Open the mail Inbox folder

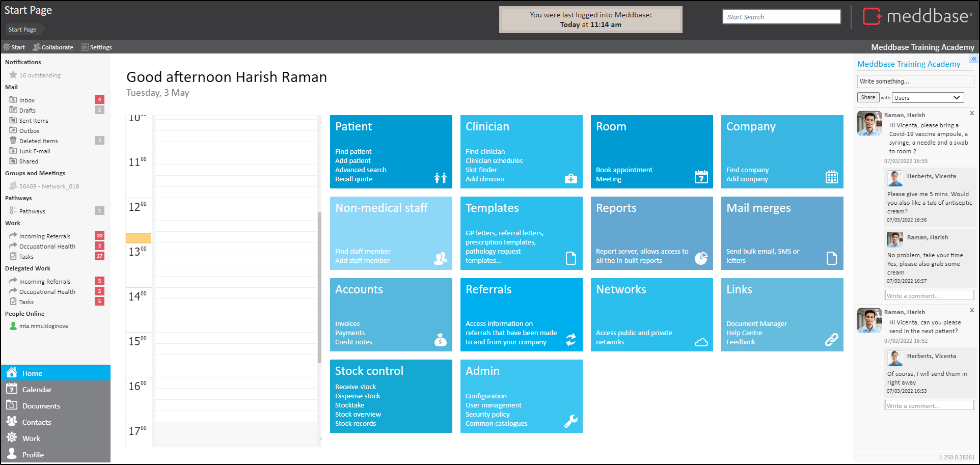point(27,100)
